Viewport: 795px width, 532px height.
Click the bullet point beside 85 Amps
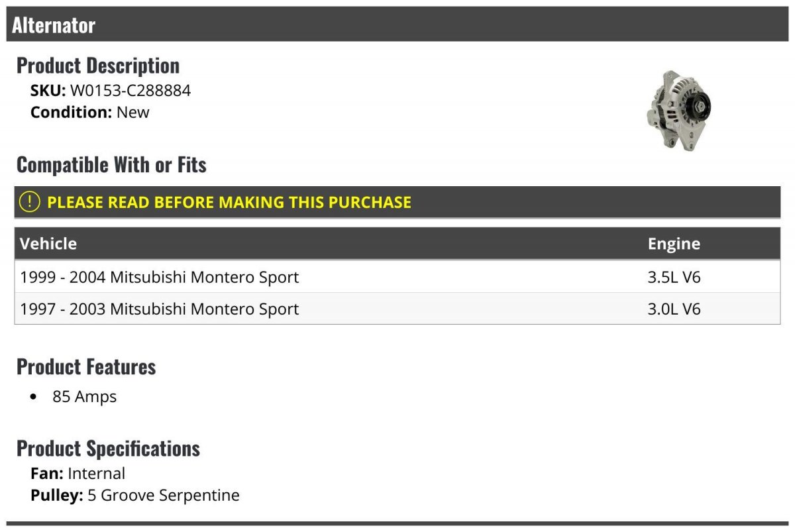click(x=34, y=398)
